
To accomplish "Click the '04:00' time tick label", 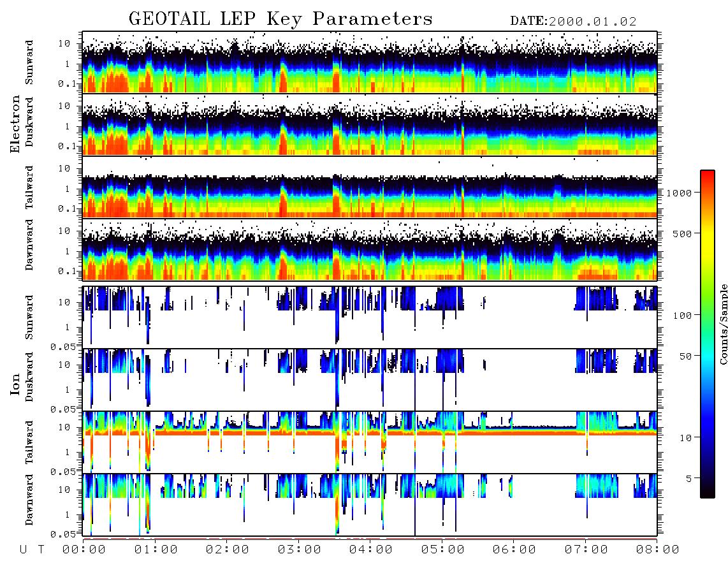I will (371, 550).
